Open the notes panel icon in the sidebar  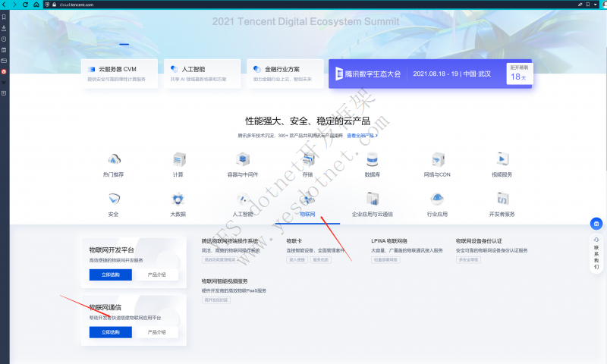click(4, 50)
